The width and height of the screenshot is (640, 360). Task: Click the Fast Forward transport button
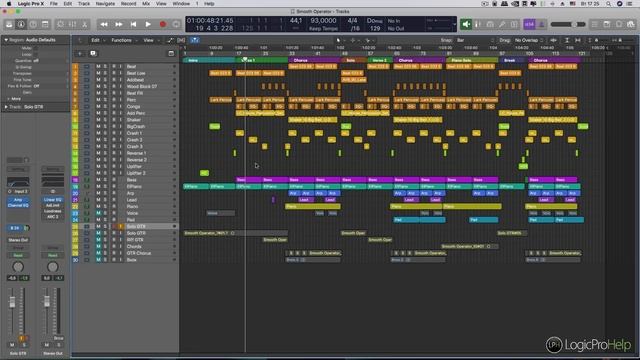119,24
